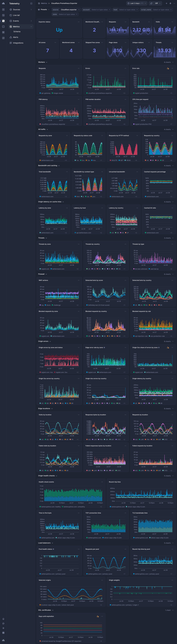
Task: Click the lightning bolt icon in top bar
Action: coord(170,3)
